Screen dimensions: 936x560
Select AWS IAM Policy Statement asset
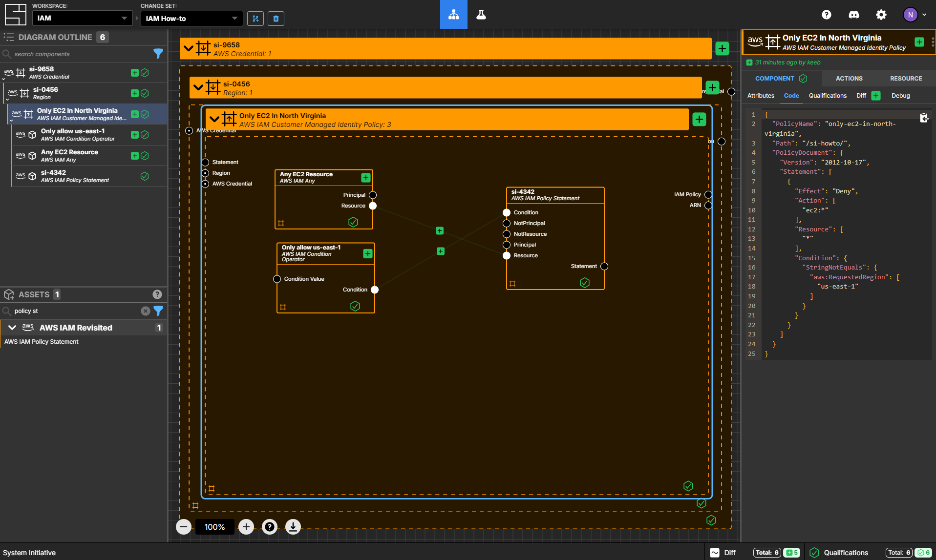pyautogui.click(x=42, y=342)
